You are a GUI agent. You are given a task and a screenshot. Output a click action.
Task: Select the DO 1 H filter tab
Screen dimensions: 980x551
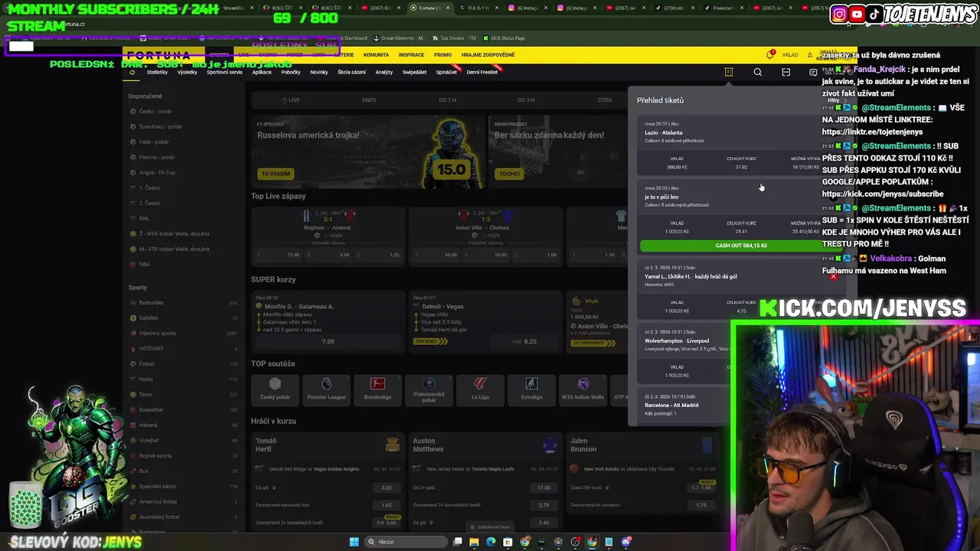pyautogui.click(x=447, y=100)
